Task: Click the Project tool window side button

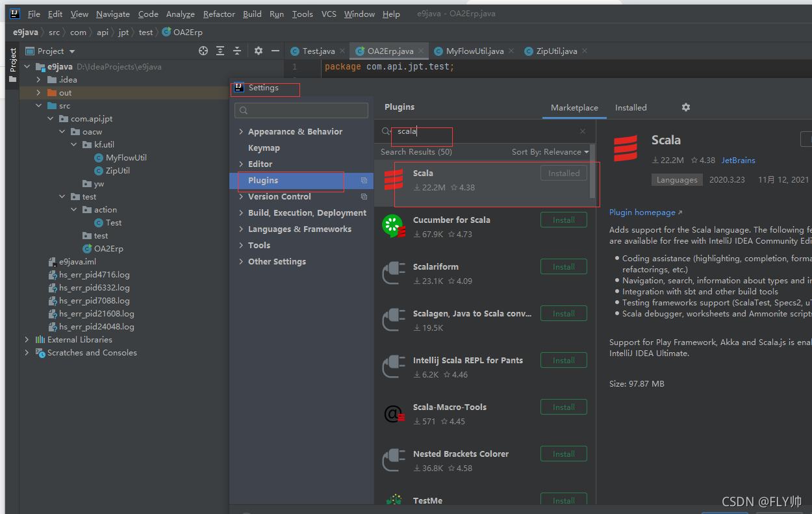Action: pyautogui.click(x=12, y=66)
